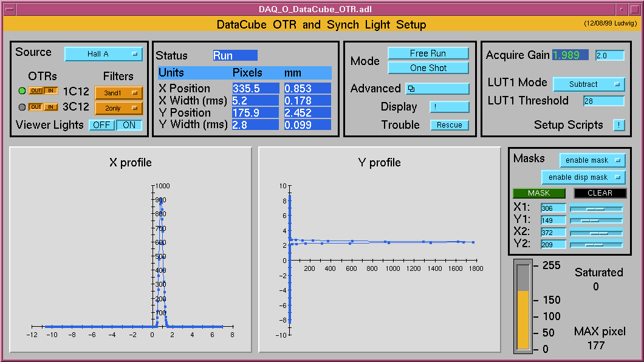Click the green 1C12 OTR status indicator
Viewport: 644px width, 362px height.
tap(22, 91)
